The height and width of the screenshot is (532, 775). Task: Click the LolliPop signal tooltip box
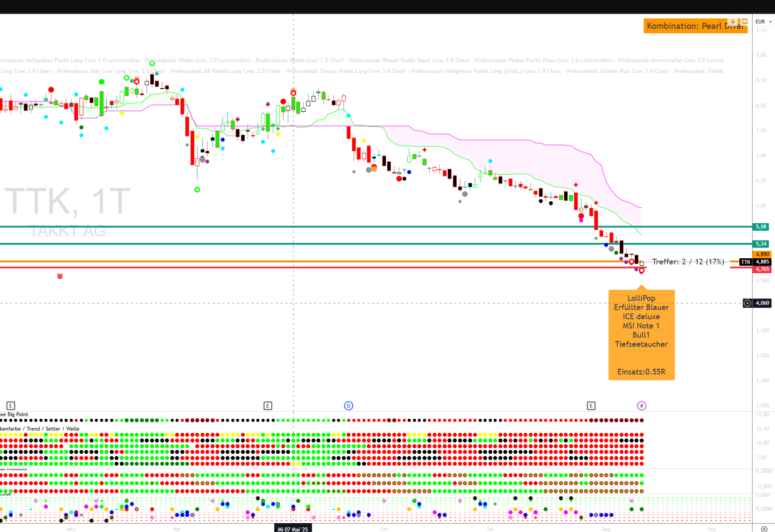(641, 335)
